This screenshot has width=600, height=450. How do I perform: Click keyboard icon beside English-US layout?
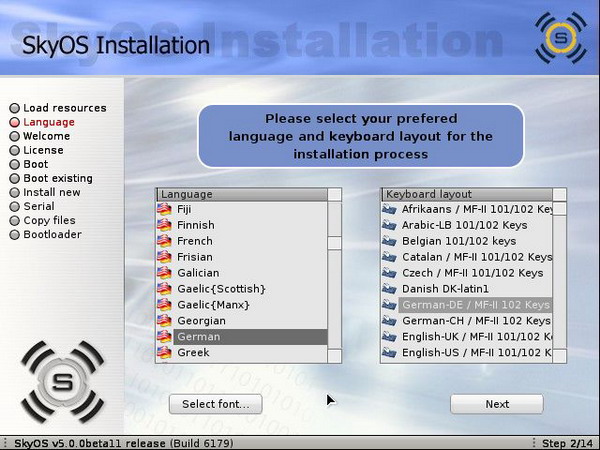389,352
